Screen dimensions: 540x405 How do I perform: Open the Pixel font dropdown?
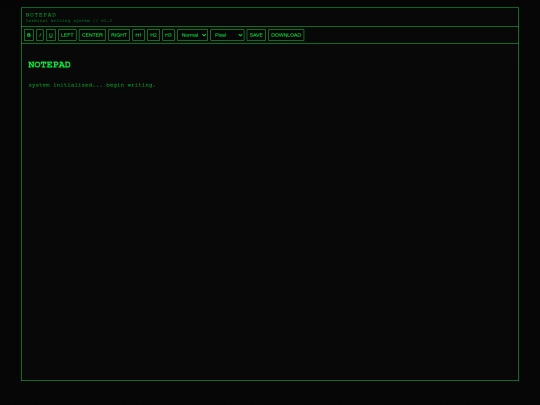(227, 35)
